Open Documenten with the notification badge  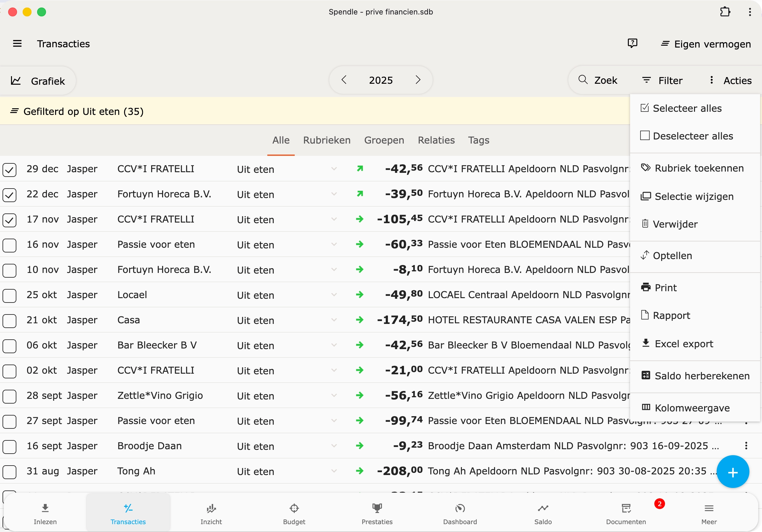pyautogui.click(x=626, y=514)
